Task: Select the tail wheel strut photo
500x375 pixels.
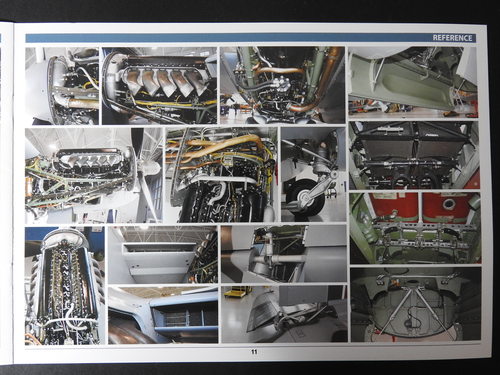Action: point(313,174)
